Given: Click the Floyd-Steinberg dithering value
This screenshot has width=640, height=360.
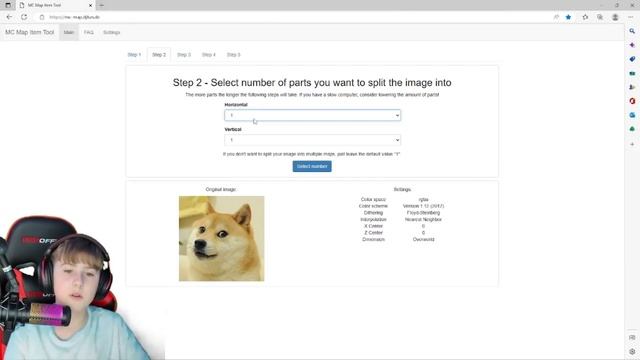Looking at the screenshot, I should 423,213.
